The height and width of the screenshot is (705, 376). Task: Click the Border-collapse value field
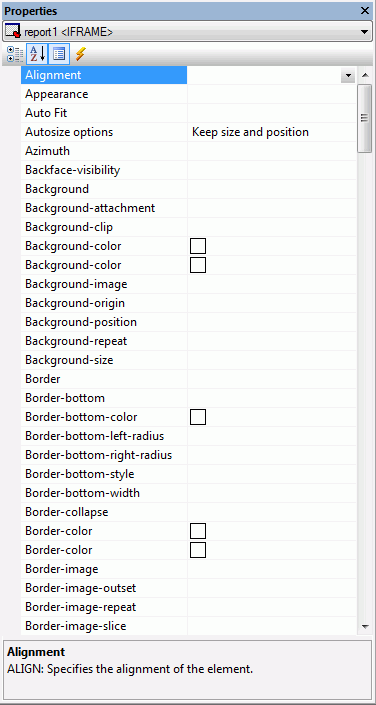[272, 512]
